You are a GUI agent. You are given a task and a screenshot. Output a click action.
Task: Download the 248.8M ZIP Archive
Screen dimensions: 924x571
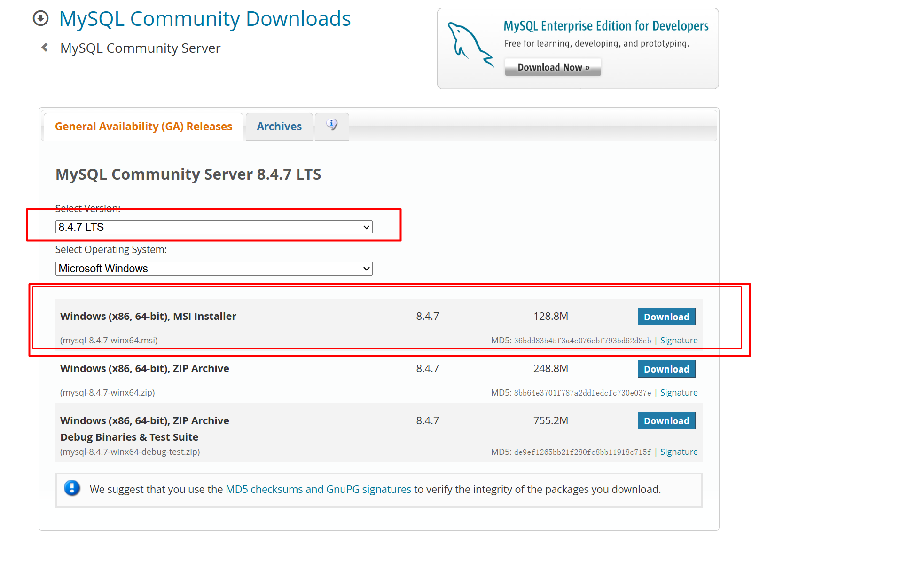click(x=666, y=369)
